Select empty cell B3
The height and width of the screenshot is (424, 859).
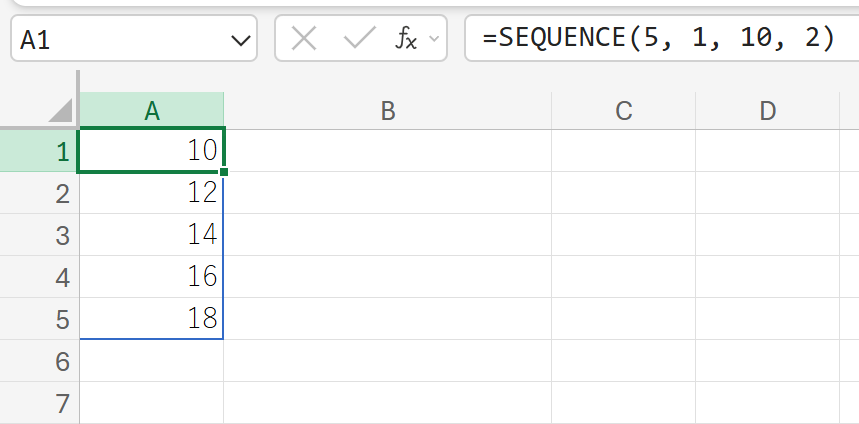(x=388, y=235)
